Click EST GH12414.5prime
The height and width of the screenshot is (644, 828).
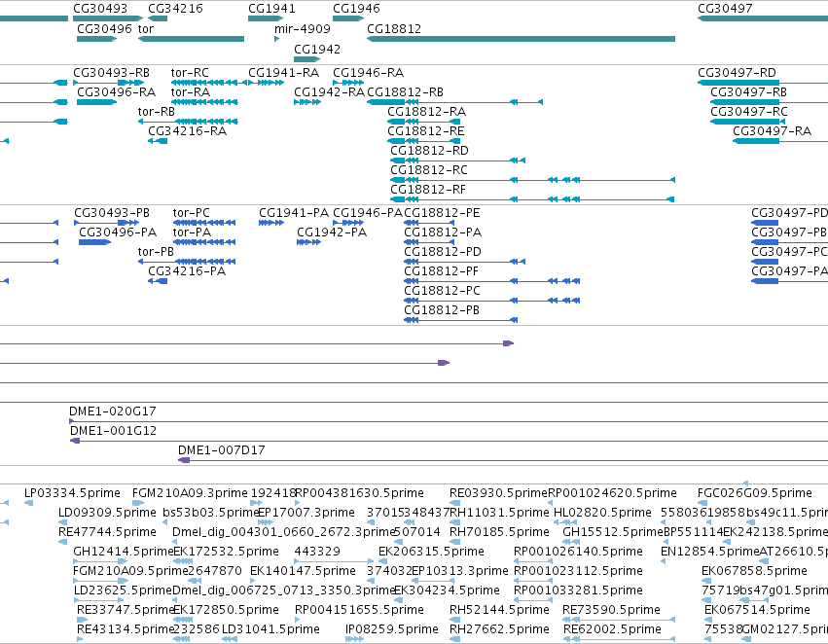[x=123, y=552]
